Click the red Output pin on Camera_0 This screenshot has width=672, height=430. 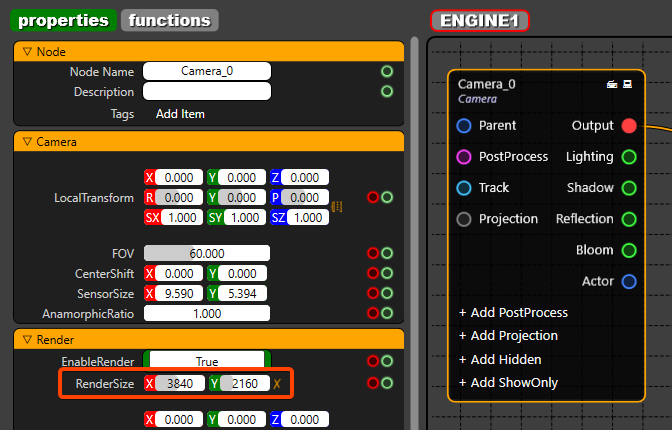pyautogui.click(x=628, y=126)
